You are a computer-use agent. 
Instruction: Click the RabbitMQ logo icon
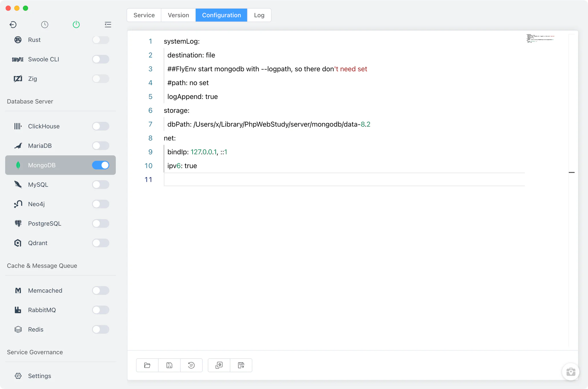point(18,310)
